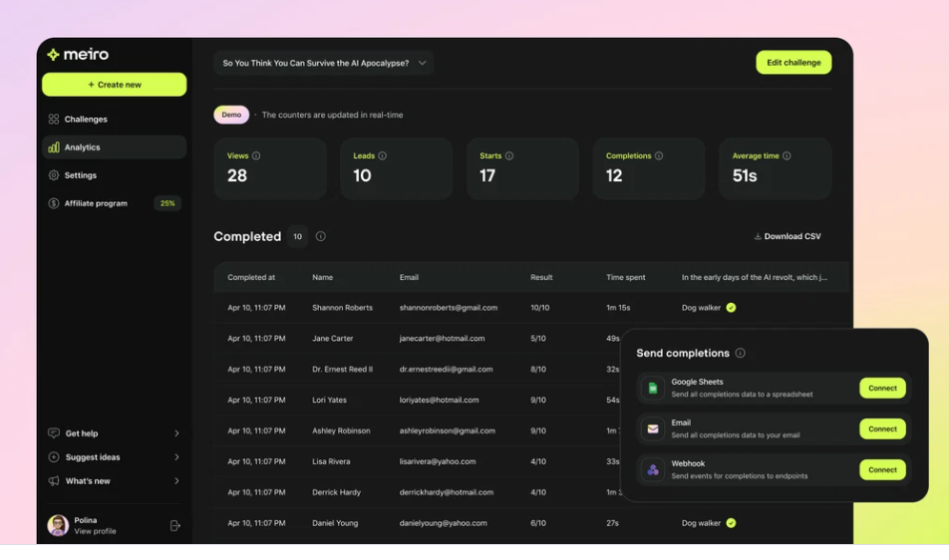The width and height of the screenshot is (949, 560).
Task: Click the Challenges grid icon
Action: [54, 120]
